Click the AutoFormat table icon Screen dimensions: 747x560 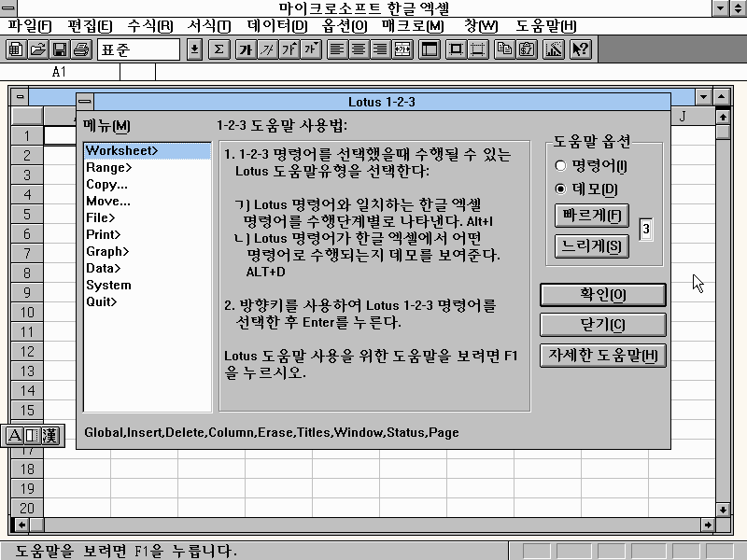click(430, 49)
